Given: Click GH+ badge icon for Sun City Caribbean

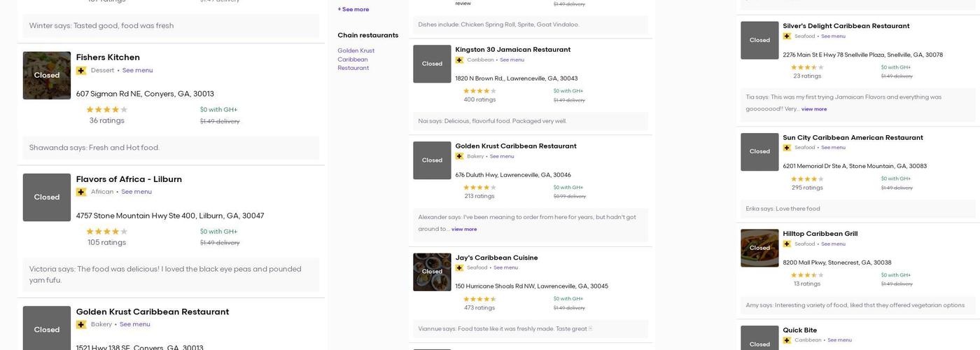Looking at the screenshot, I should coord(787,148).
